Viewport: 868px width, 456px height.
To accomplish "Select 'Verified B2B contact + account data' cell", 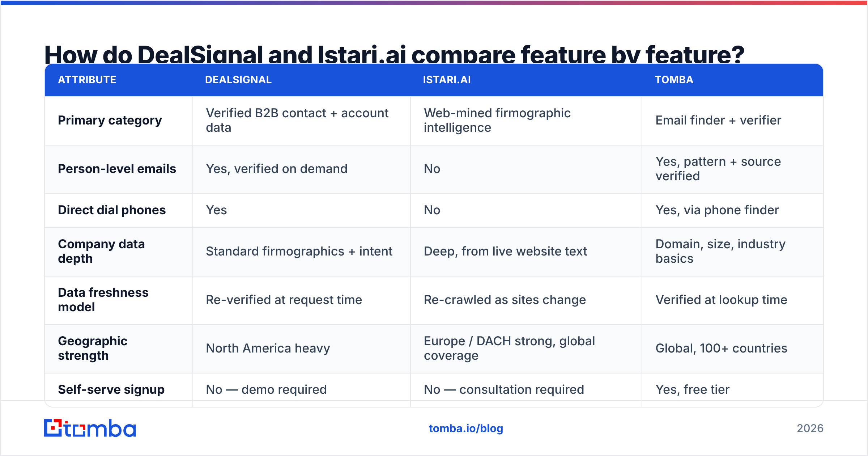I will (297, 120).
